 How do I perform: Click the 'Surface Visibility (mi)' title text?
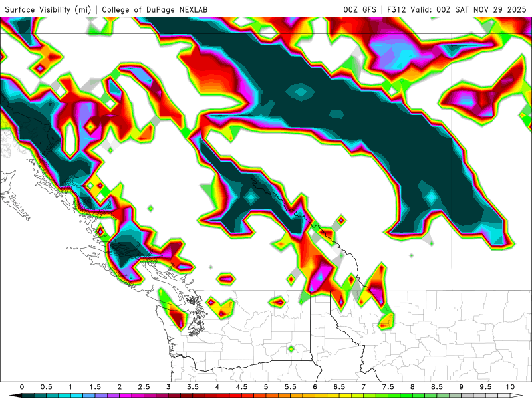(48, 9)
